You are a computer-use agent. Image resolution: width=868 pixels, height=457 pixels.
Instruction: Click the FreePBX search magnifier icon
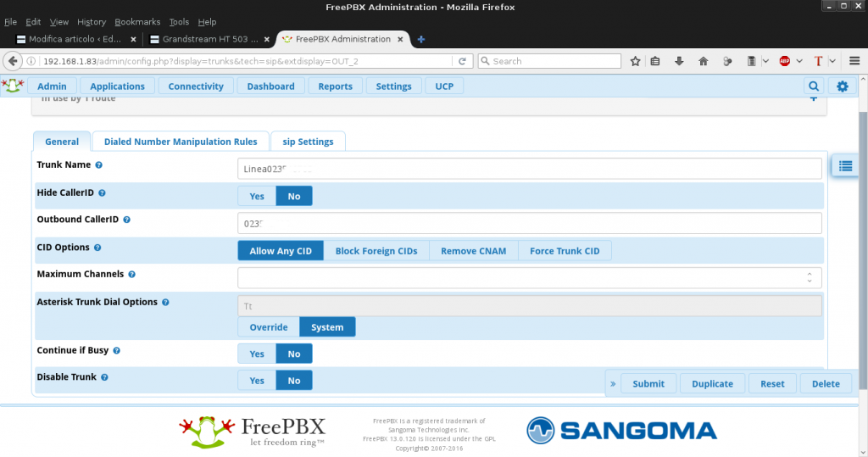[814, 86]
